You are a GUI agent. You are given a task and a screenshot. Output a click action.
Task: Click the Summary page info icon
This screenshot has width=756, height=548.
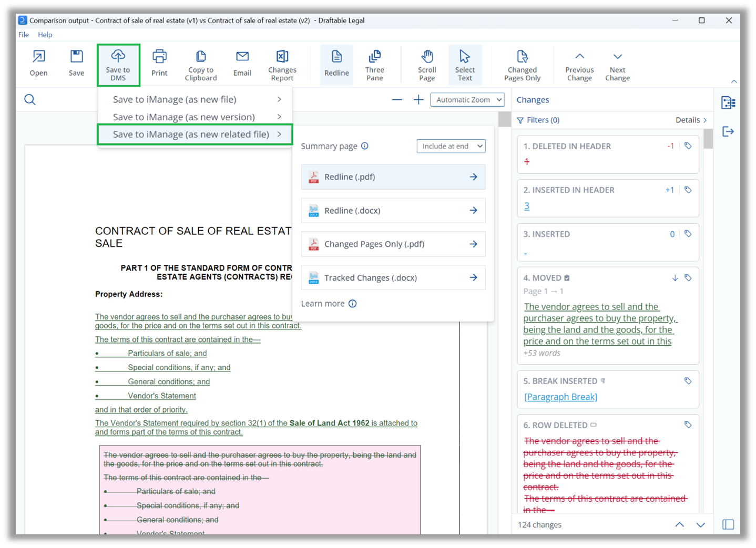point(365,146)
